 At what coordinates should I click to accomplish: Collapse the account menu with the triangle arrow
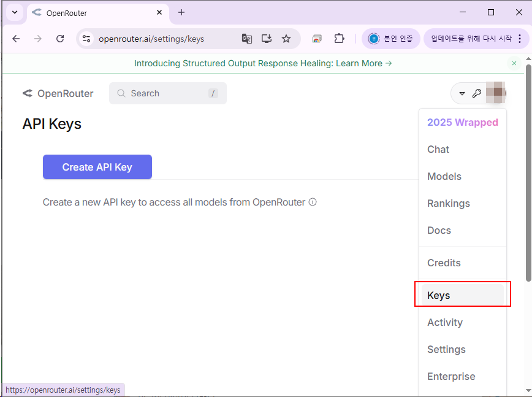click(x=462, y=93)
